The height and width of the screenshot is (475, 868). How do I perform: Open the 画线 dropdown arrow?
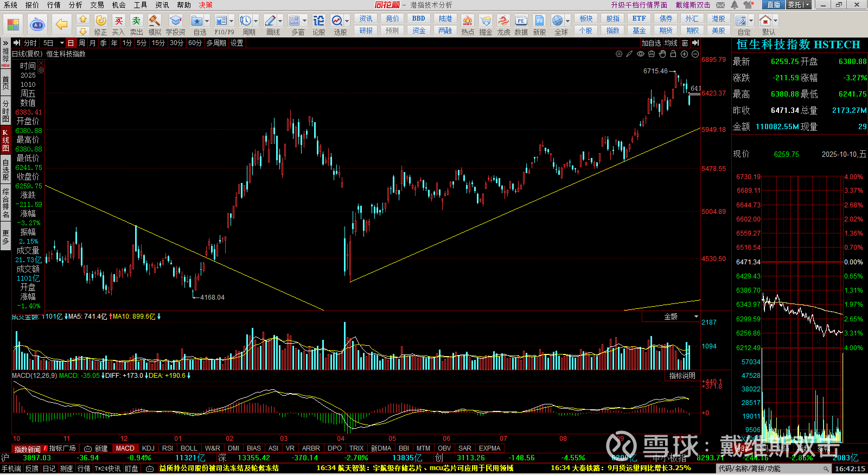tap(280, 21)
